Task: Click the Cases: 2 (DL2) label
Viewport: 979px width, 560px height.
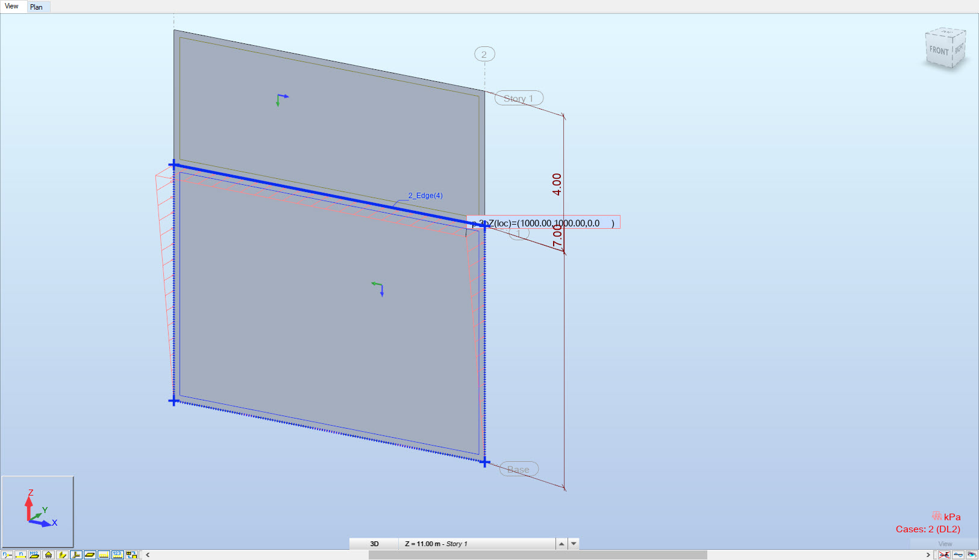Action: pos(928,529)
